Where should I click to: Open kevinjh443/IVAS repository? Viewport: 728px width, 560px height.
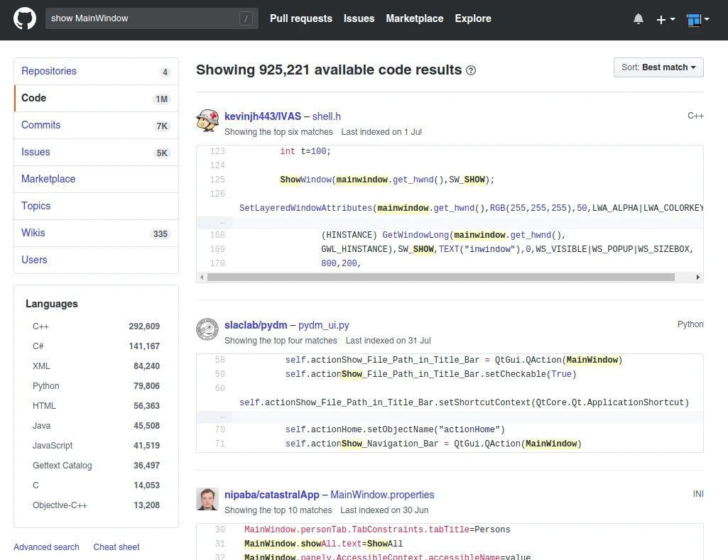[x=263, y=116]
